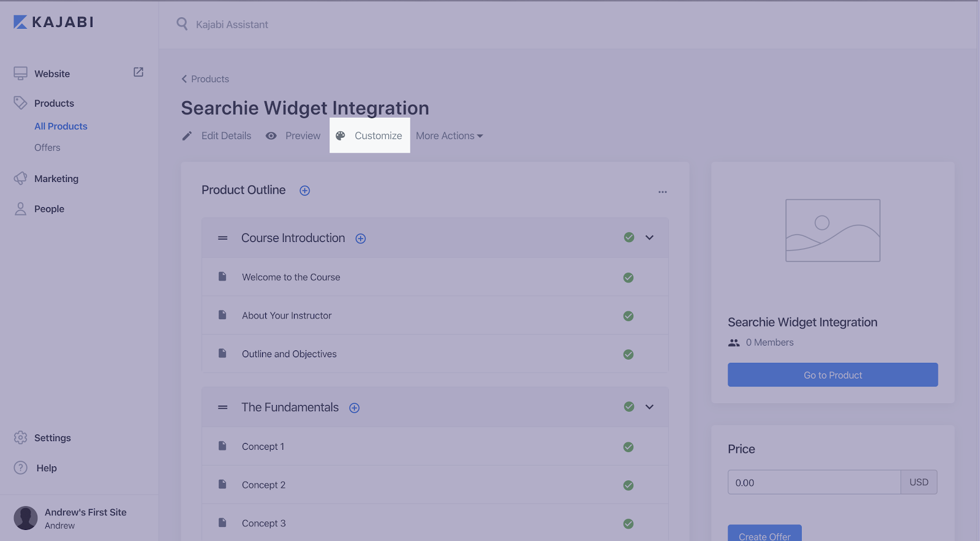Click the Price input field
Image resolution: width=980 pixels, height=541 pixels.
(814, 482)
